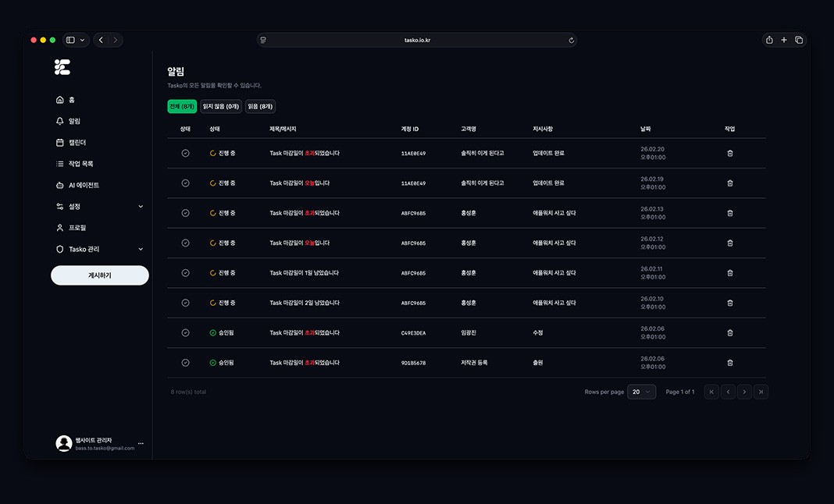The height and width of the screenshot is (504, 834).
Task: Toggle read status on the 9D1B5678 row
Action: coord(185,363)
